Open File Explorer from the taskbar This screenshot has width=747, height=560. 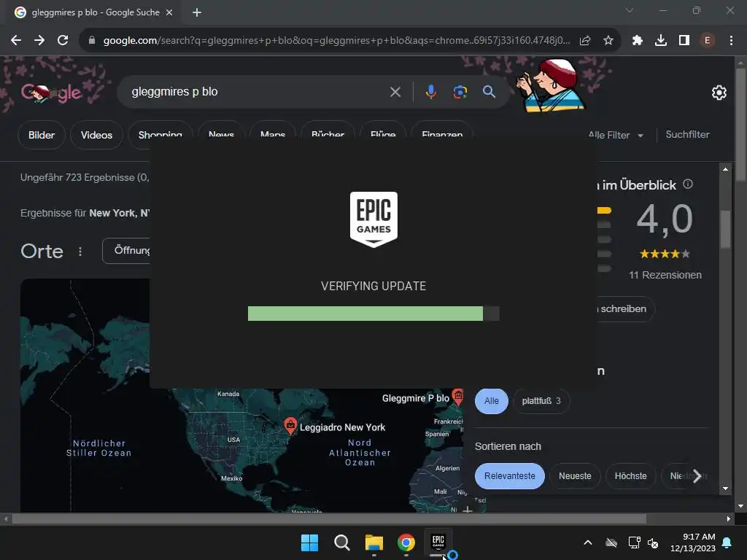point(374,542)
